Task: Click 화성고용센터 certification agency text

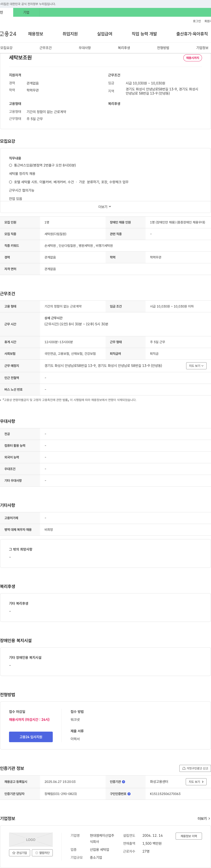Action: [x=159, y=782]
